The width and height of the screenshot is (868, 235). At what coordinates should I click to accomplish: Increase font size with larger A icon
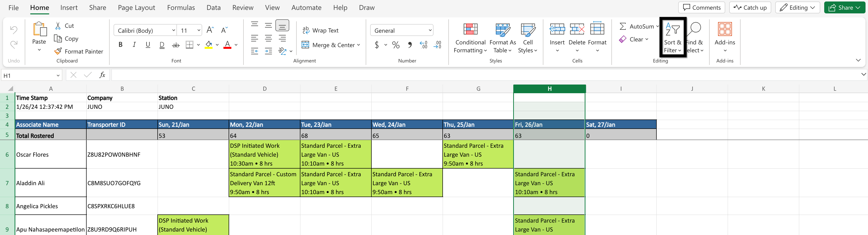pyautogui.click(x=210, y=30)
